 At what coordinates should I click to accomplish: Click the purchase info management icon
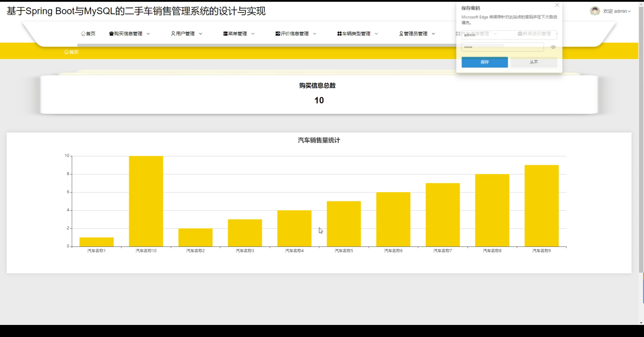coord(111,34)
